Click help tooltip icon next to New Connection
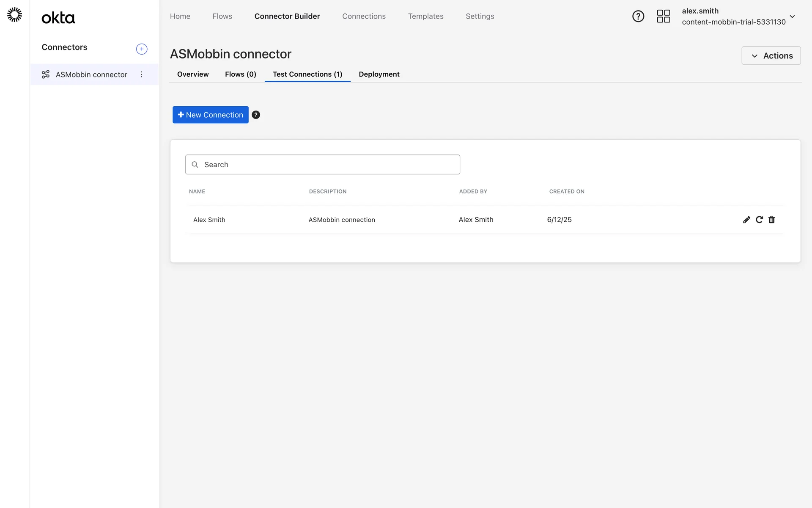The width and height of the screenshot is (812, 508). point(256,115)
